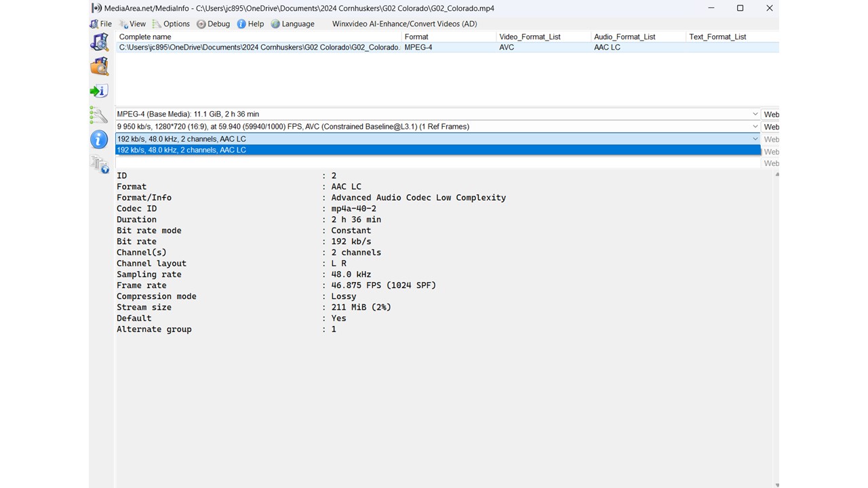Open the Help menu
This screenshot has width=868, height=488.
click(250, 24)
